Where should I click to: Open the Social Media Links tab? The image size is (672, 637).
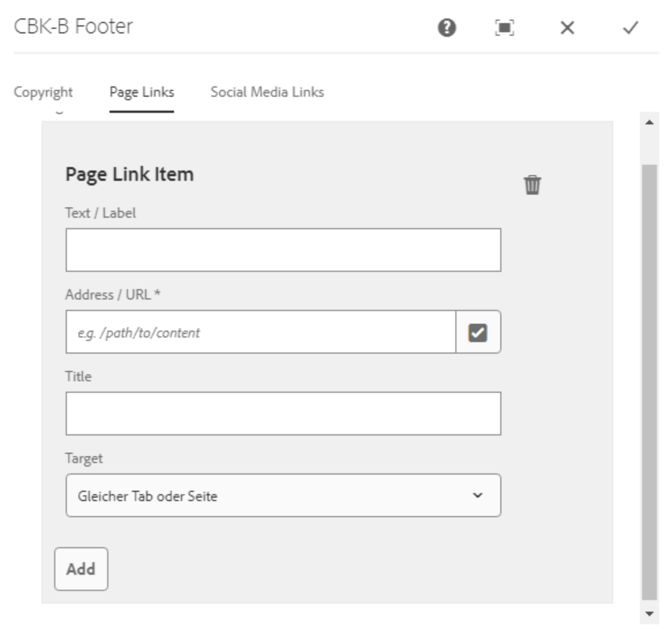[x=269, y=91]
